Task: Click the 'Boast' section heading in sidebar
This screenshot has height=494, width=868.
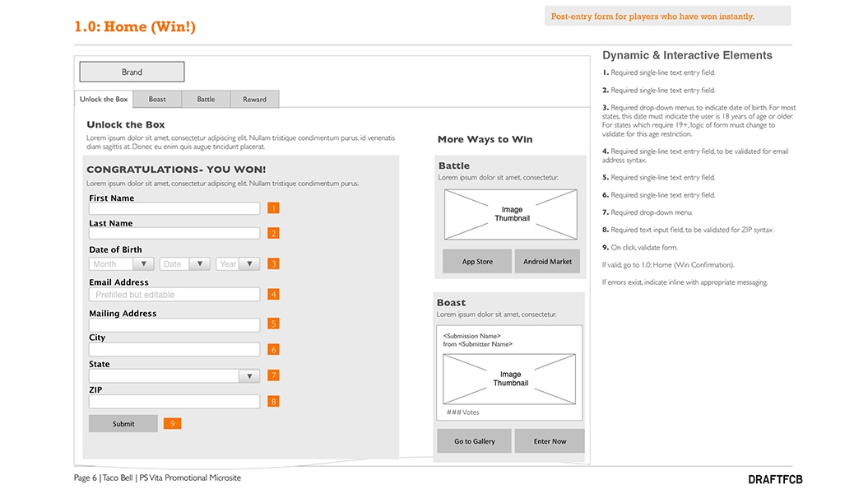Action: (451, 302)
